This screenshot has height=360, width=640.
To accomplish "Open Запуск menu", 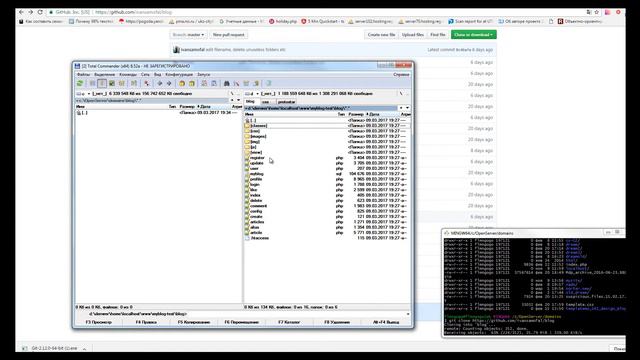I will click(203, 75).
